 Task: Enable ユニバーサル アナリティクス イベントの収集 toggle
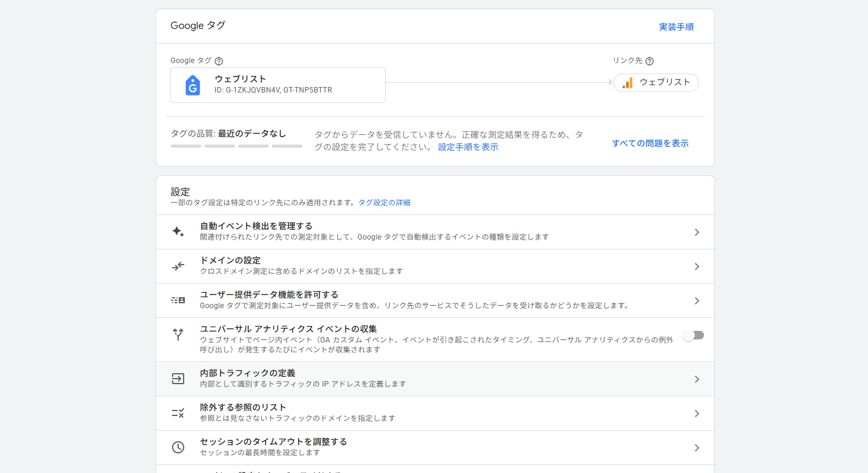[x=694, y=335]
